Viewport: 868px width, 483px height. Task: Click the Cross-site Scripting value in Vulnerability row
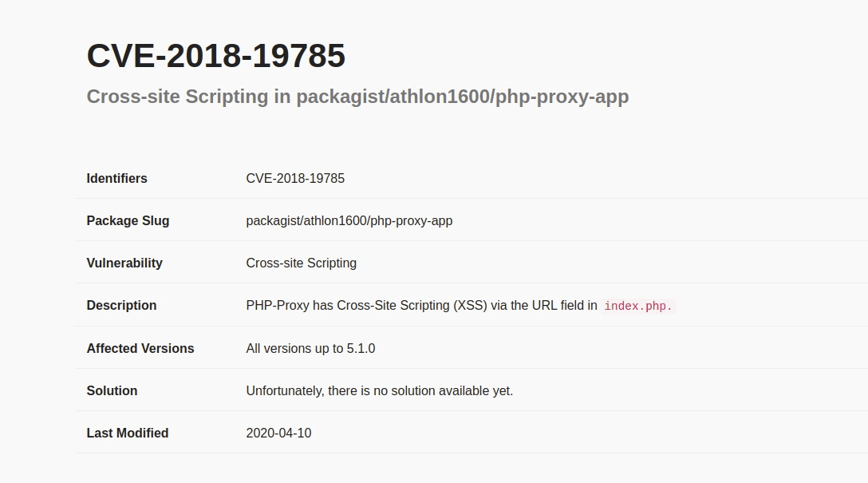click(x=301, y=263)
